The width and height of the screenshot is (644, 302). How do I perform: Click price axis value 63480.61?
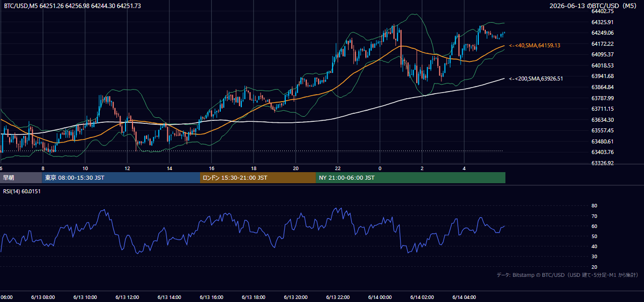[602, 141]
